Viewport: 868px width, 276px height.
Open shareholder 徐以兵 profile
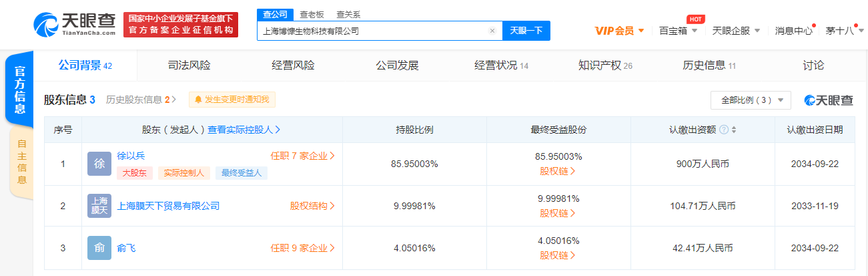[131, 156]
